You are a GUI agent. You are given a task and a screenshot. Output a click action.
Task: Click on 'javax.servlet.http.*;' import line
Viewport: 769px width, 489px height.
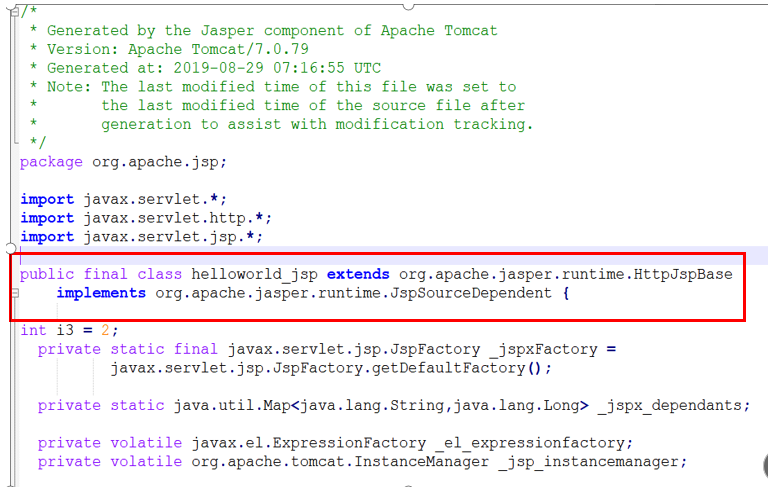[x=178, y=218]
